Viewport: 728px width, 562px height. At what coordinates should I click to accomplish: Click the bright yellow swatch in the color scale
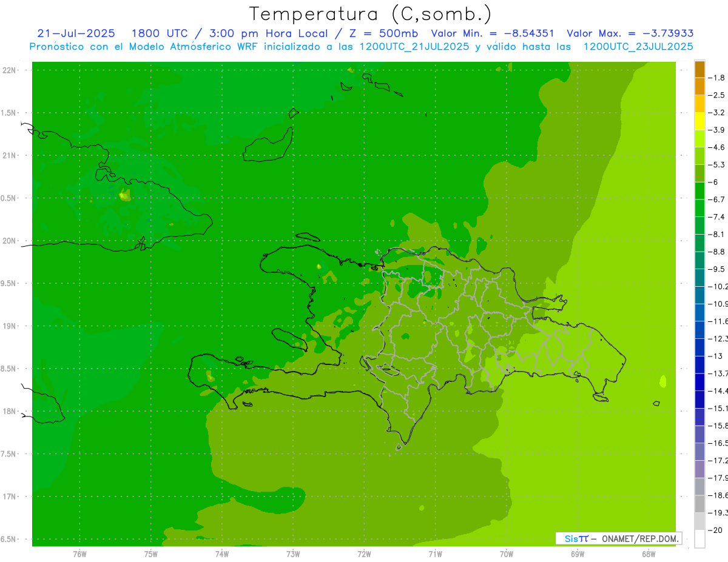point(699,121)
